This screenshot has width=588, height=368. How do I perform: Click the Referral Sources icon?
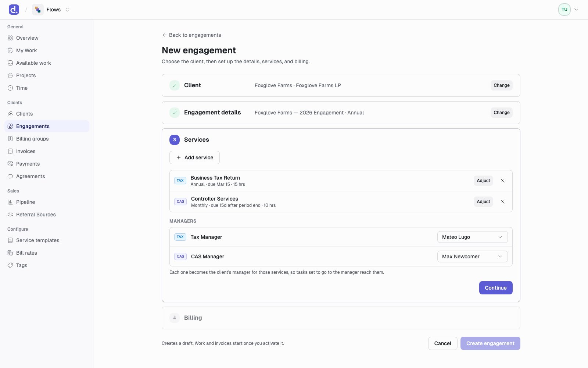point(10,215)
